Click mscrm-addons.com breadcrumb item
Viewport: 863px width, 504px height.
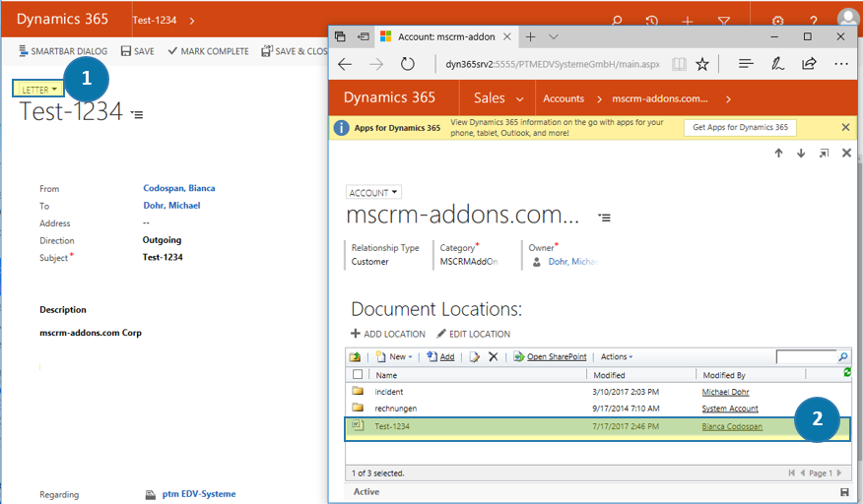tap(660, 99)
